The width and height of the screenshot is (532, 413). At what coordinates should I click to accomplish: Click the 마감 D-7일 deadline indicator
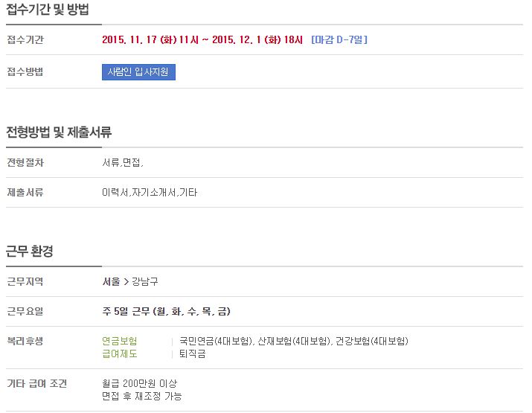click(x=339, y=39)
